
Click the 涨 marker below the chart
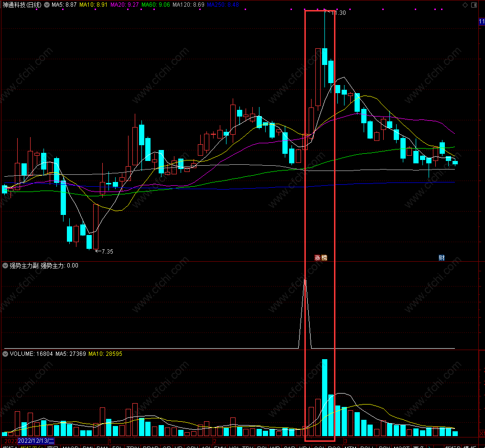coord(317,258)
